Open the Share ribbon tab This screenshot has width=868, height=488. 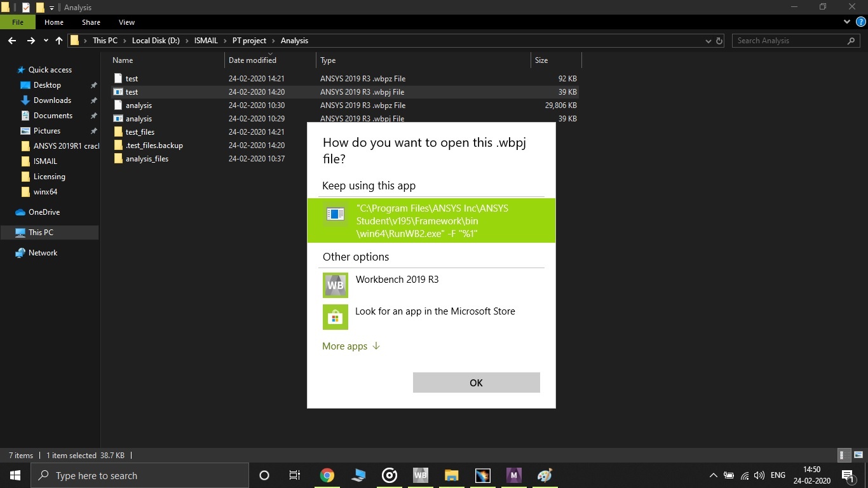click(91, 22)
